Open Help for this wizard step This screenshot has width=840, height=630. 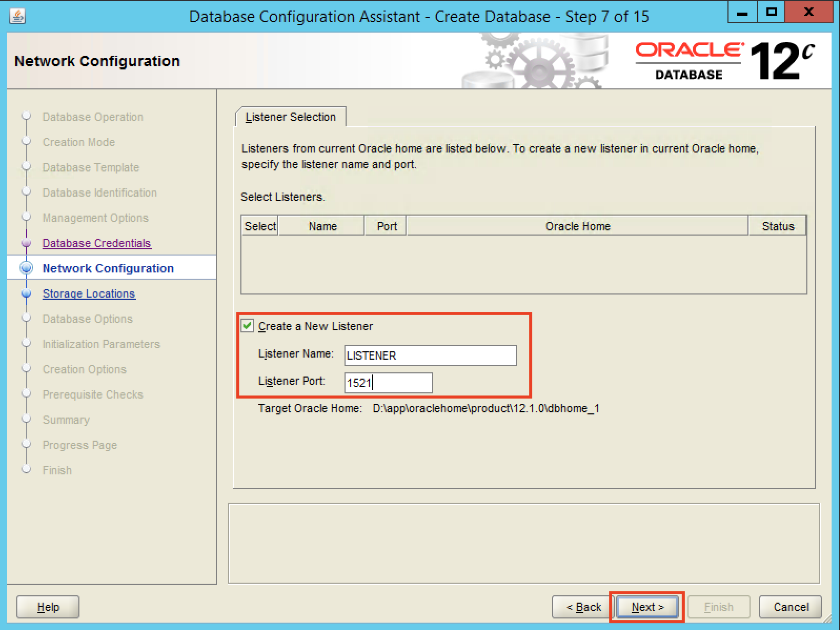pyautogui.click(x=48, y=607)
